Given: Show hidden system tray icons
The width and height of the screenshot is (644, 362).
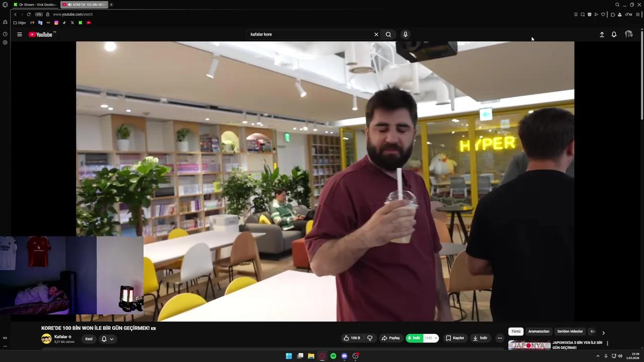Looking at the screenshot, I should tap(598, 356).
